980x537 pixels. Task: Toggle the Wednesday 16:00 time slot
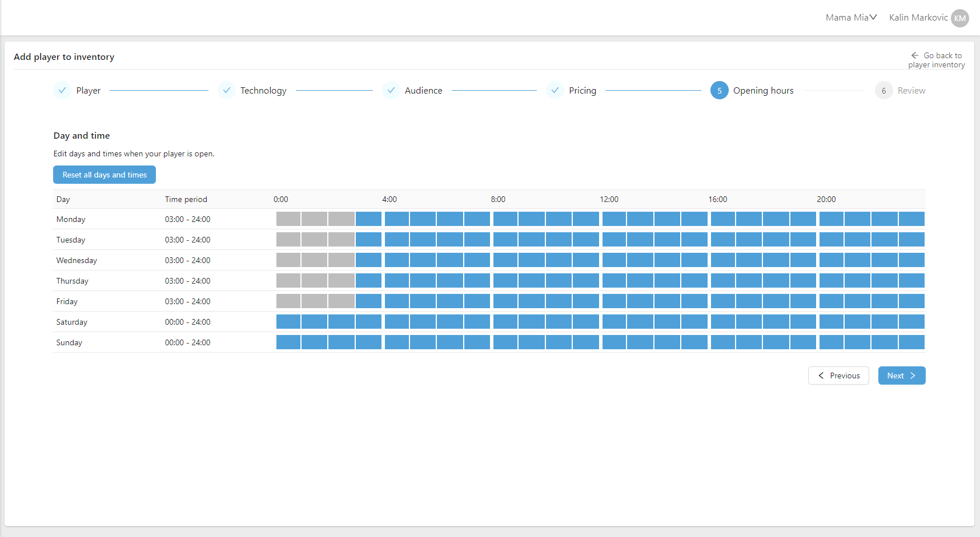tap(723, 260)
